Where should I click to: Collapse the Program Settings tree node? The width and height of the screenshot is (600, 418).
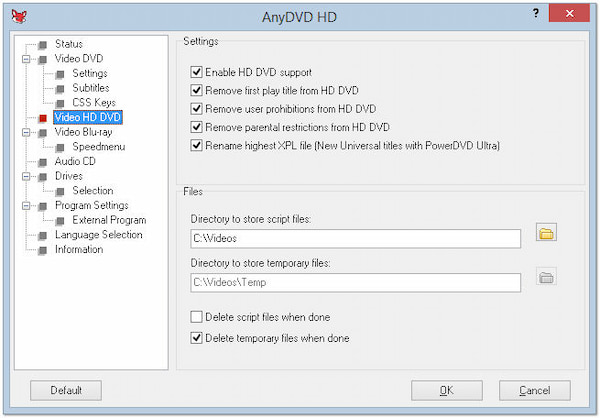tap(26, 206)
